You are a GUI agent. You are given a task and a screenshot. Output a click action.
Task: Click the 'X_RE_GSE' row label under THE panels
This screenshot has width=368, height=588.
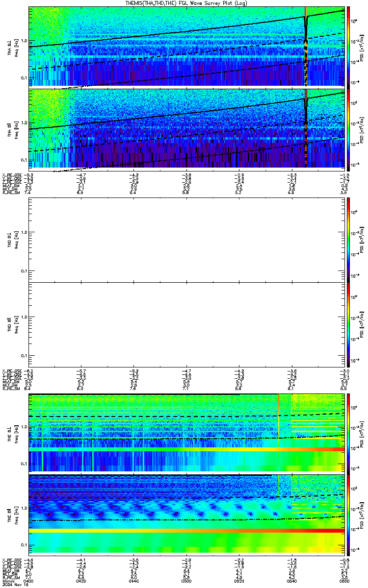click(11, 560)
